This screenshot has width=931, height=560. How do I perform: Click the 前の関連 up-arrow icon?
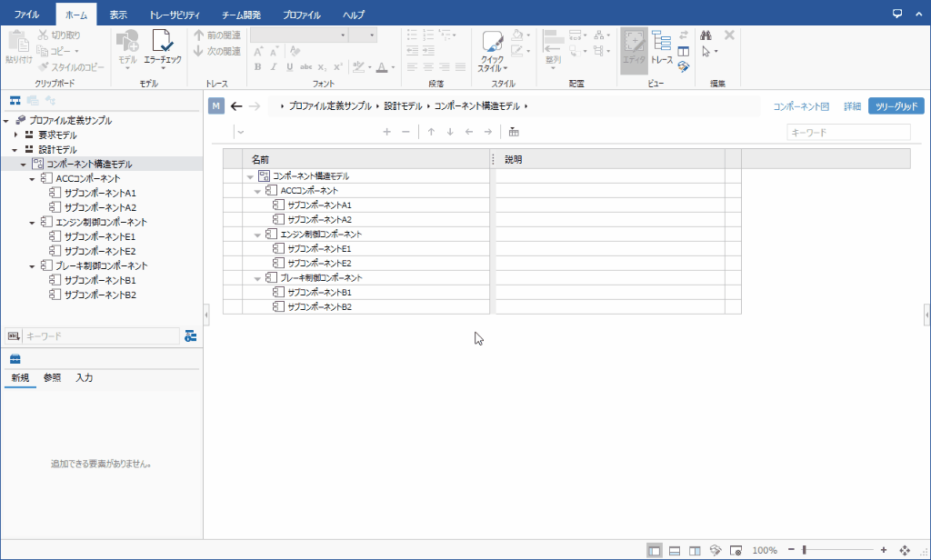tap(199, 35)
